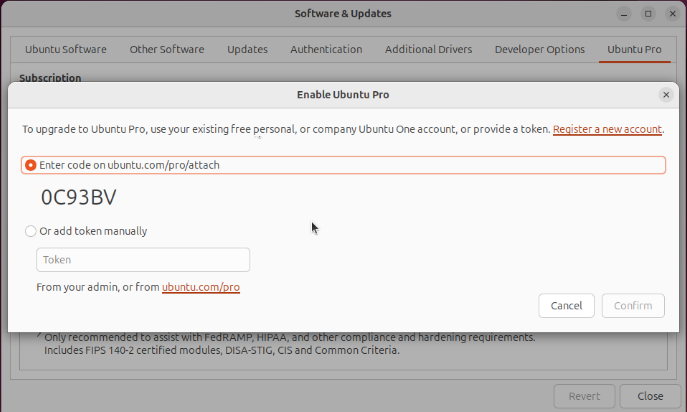Go to the Additional Drivers tab
The width and height of the screenshot is (687, 412).
(428, 50)
